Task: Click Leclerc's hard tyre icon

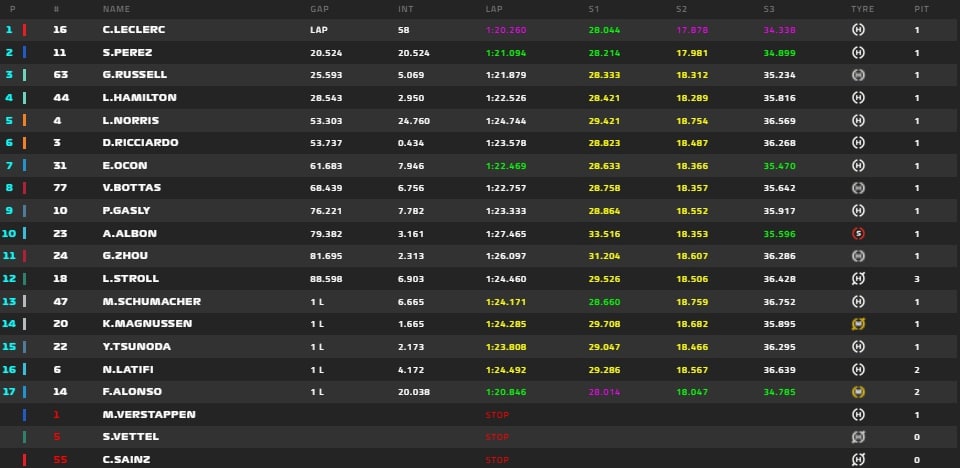Action: 858,29
